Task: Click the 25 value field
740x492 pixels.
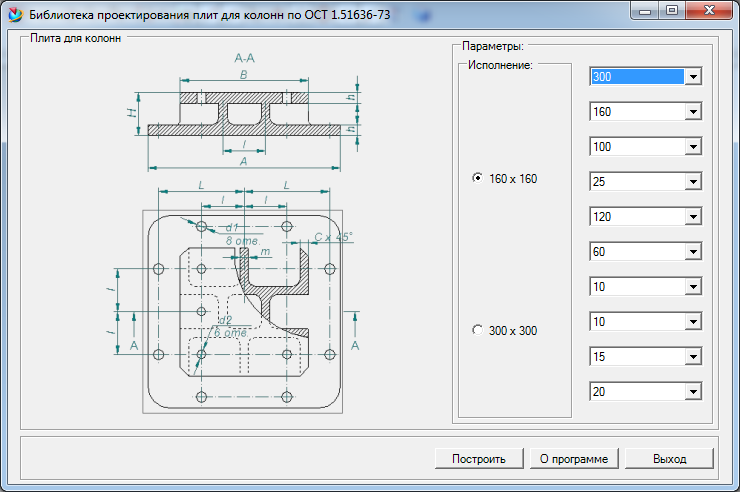Action: (x=638, y=182)
